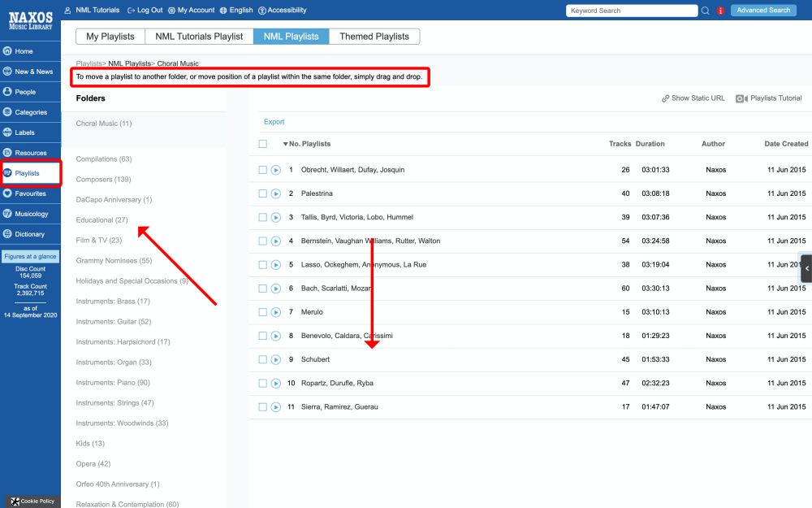The image size is (812, 508).
Task: Open the Film & TV (23) folder
Action: [99, 240]
